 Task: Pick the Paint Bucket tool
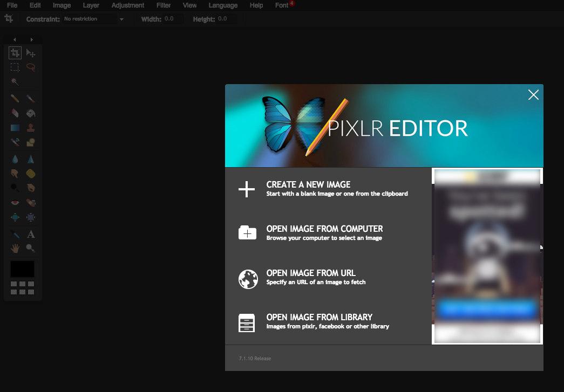31,113
